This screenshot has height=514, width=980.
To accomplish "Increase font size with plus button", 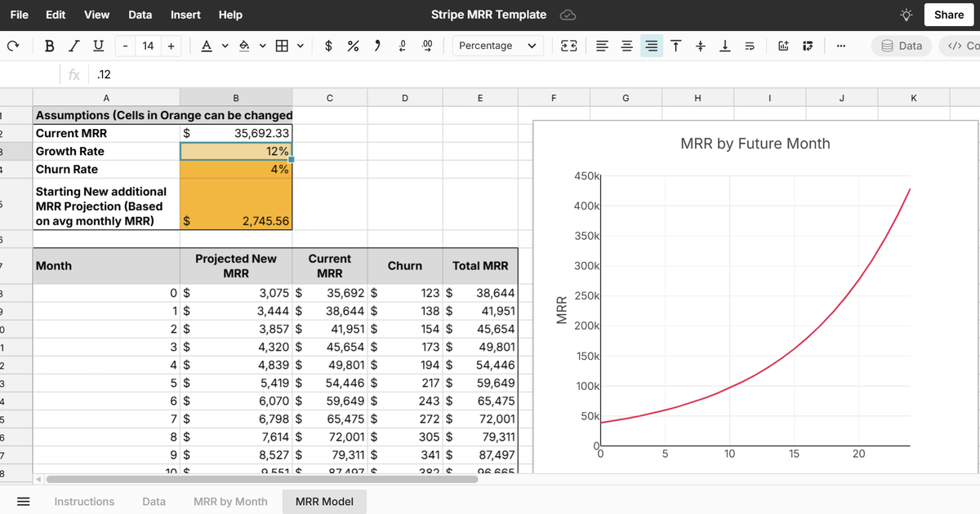I will 171,46.
